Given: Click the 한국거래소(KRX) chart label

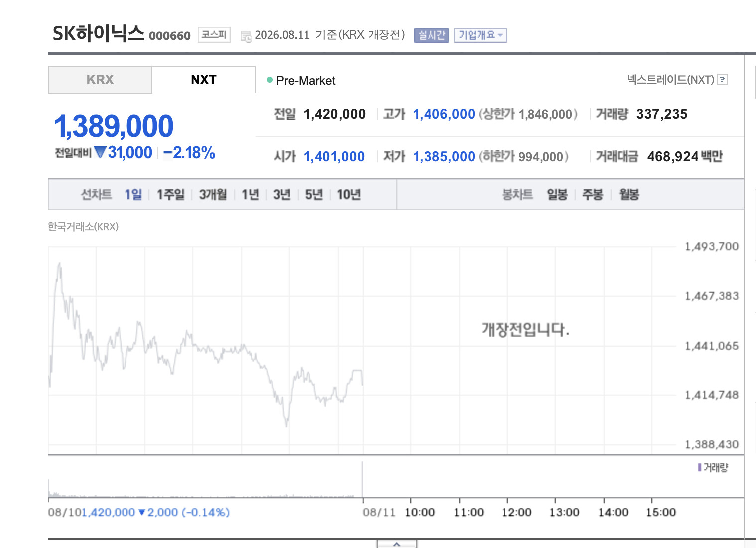Looking at the screenshot, I should tap(83, 227).
